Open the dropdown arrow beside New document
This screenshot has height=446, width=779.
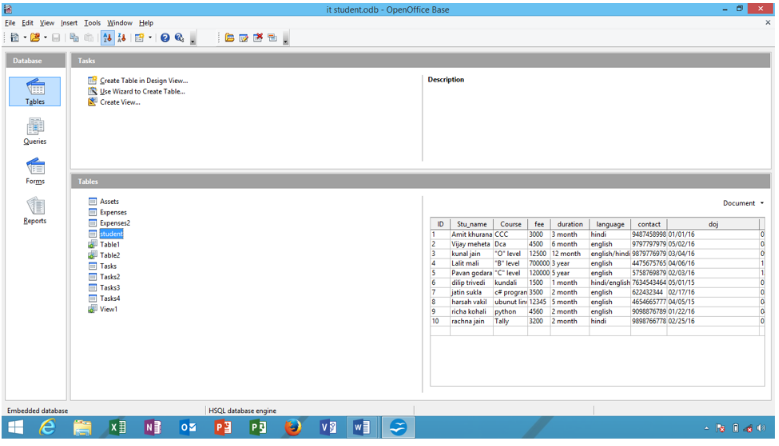click(25, 38)
